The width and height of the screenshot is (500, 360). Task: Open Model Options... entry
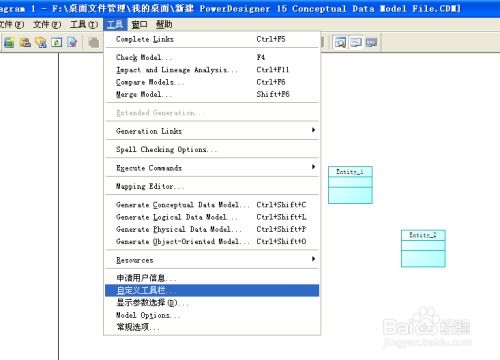[212, 315]
